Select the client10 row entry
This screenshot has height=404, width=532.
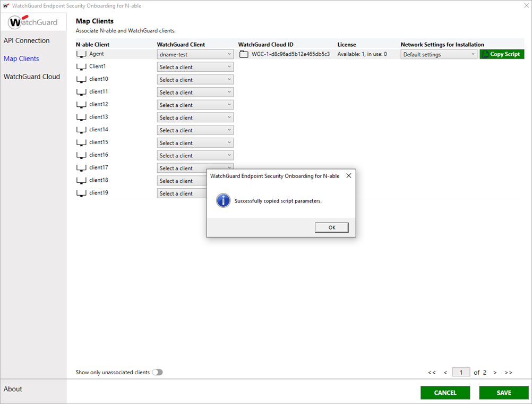(99, 79)
